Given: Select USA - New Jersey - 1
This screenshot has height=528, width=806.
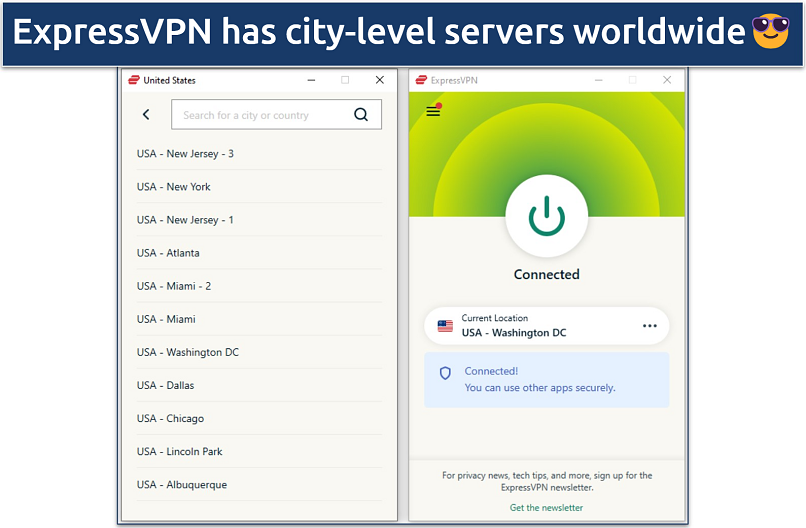Looking at the screenshot, I should [x=259, y=220].
